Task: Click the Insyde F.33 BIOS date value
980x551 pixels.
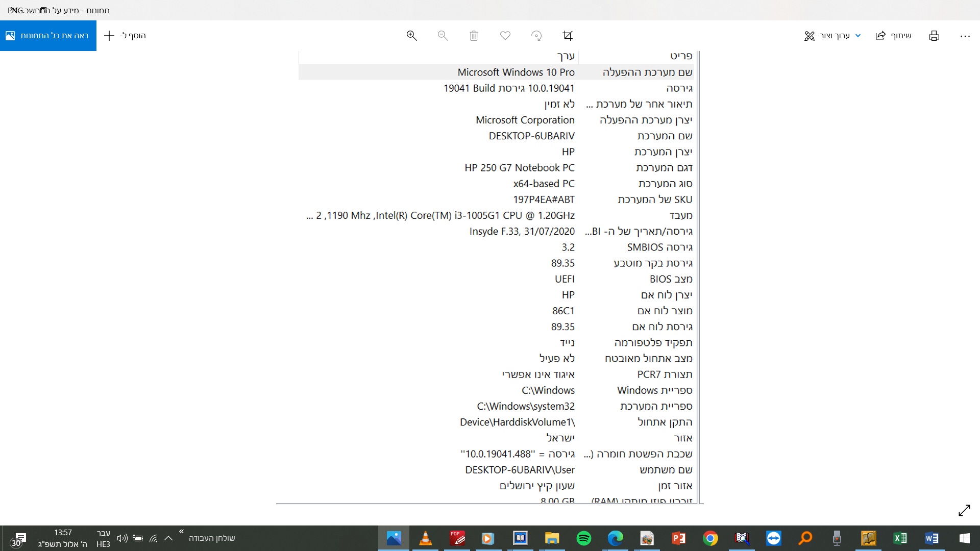Action: point(522,232)
